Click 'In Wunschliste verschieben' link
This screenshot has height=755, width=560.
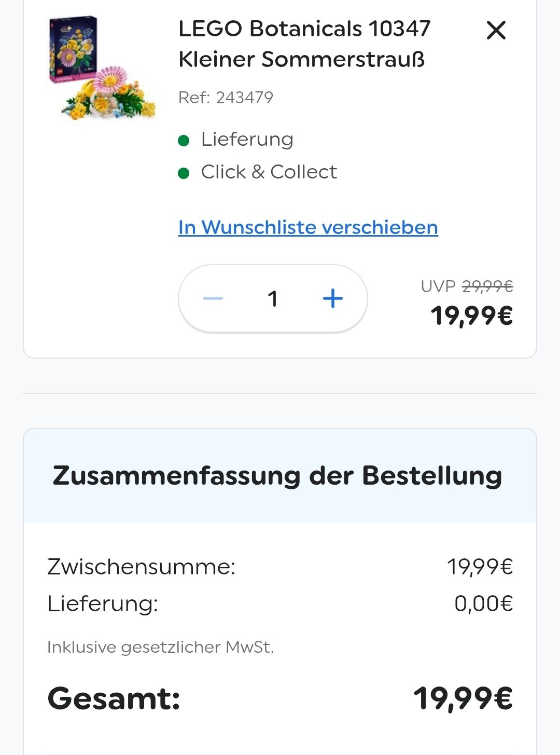coord(308,227)
